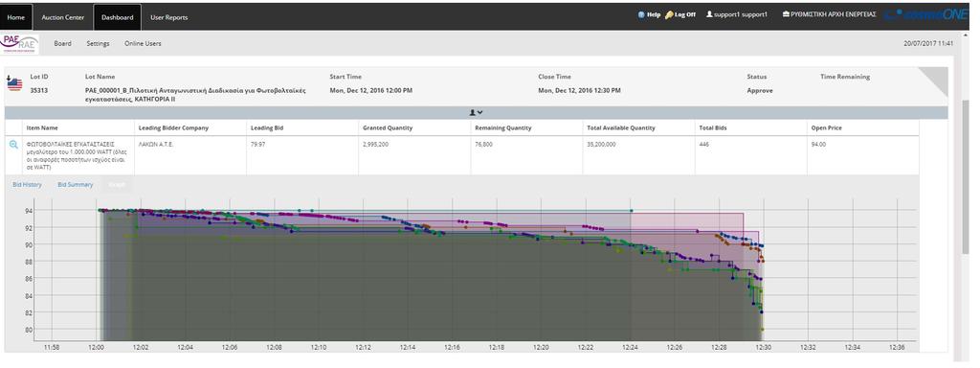Click the Log Off key icon
Viewport: 980px width, 368px height.
(x=669, y=14)
